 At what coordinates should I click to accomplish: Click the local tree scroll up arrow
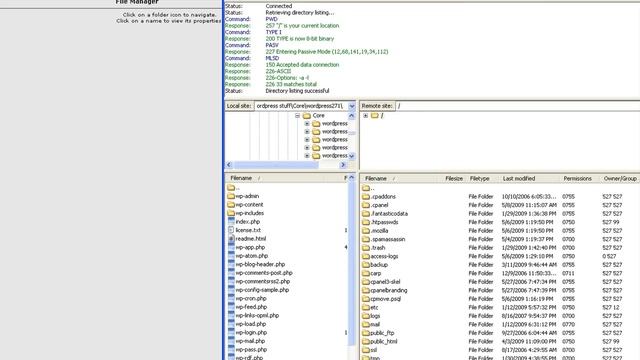click(x=351, y=116)
